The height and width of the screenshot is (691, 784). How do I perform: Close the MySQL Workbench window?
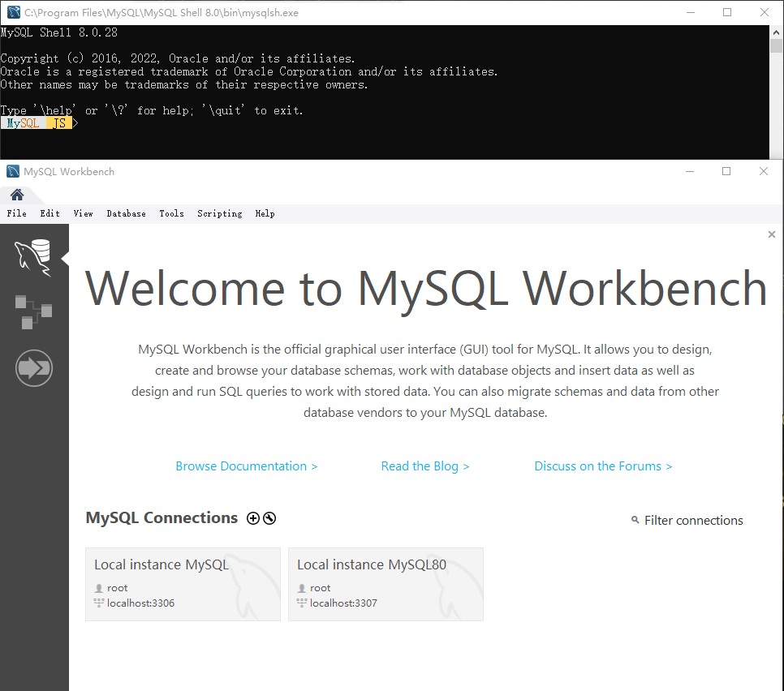(x=764, y=171)
